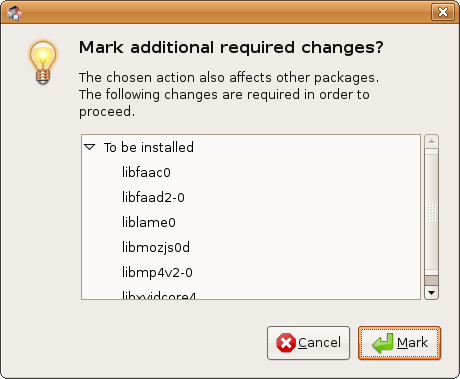Select the libmozjs0d package
The width and height of the screenshot is (460, 379).
click(x=251, y=247)
